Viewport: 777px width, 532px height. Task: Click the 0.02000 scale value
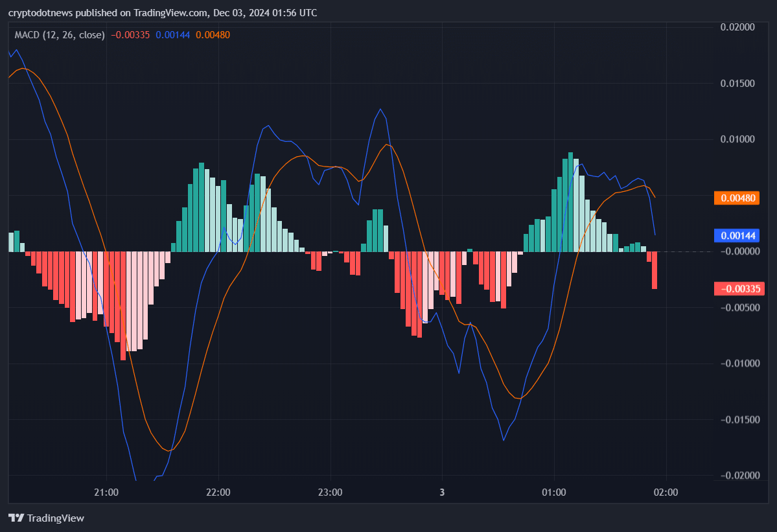pyautogui.click(x=737, y=27)
